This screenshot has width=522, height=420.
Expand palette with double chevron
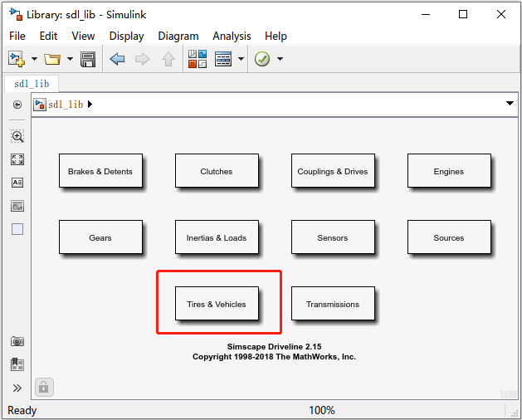point(17,388)
